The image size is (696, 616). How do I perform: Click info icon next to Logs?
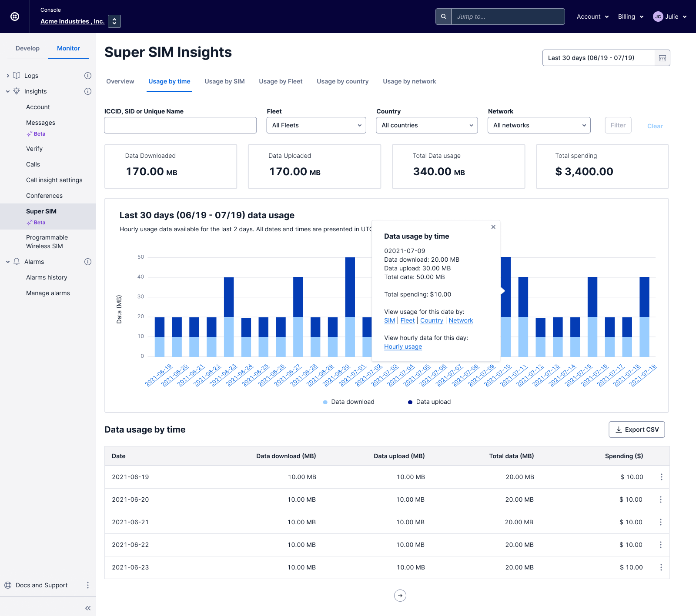click(87, 76)
